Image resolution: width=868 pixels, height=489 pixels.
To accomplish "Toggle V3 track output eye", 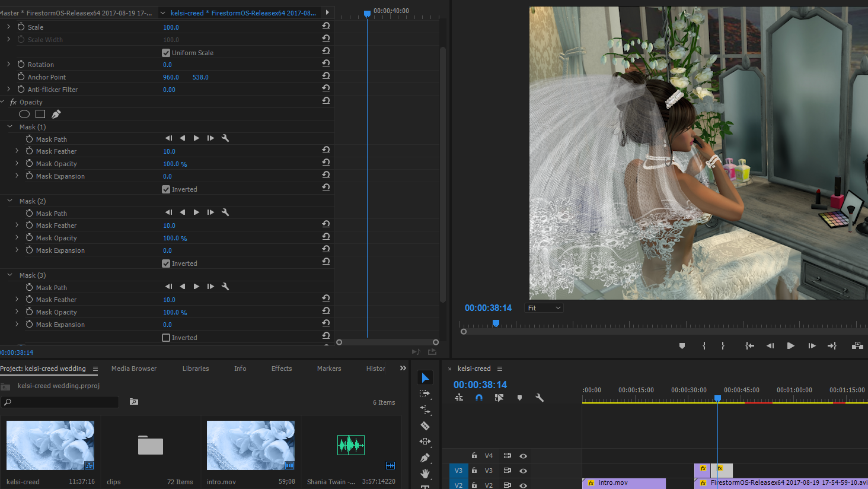I will (x=523, y=471).
